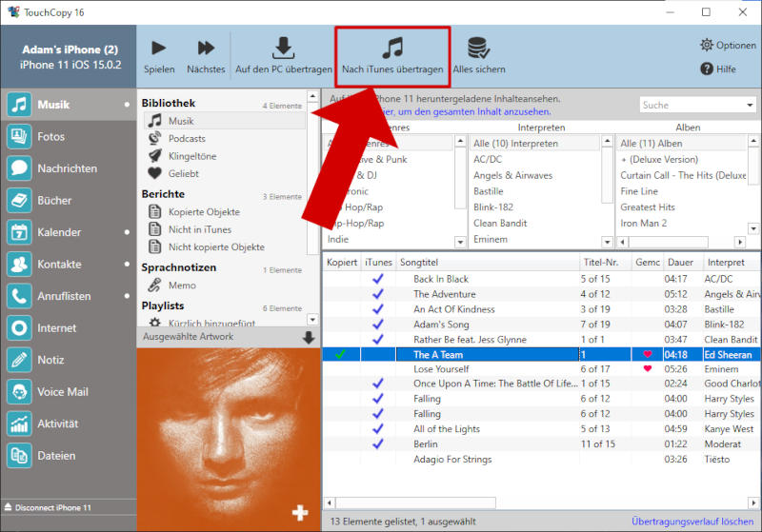Select Alle (11) Alben
762x532 pixels.
[x=682, y=143]
